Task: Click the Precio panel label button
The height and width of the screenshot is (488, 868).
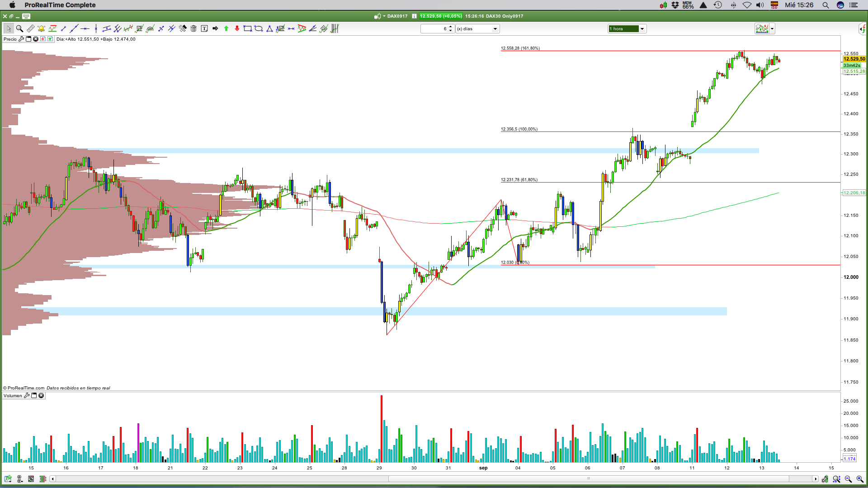Action: click(10, 39)
